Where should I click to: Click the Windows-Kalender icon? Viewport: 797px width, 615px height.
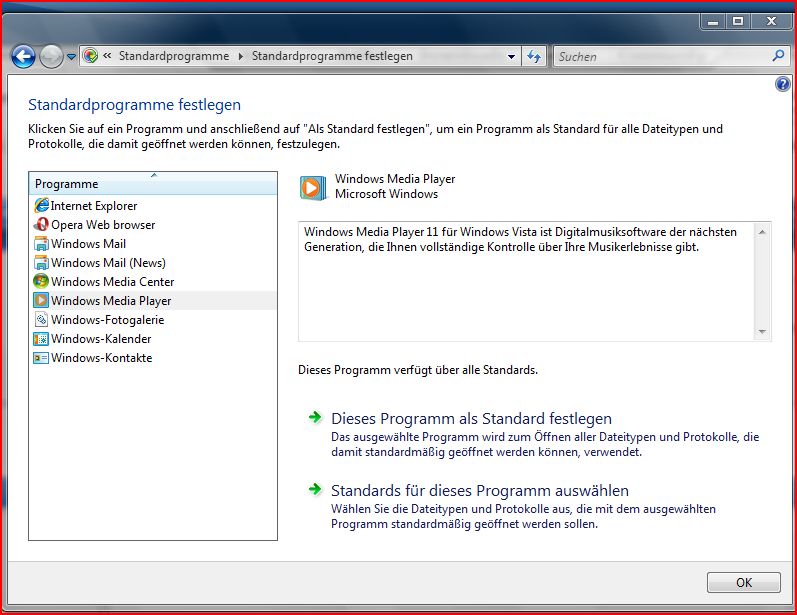point(41,339)
